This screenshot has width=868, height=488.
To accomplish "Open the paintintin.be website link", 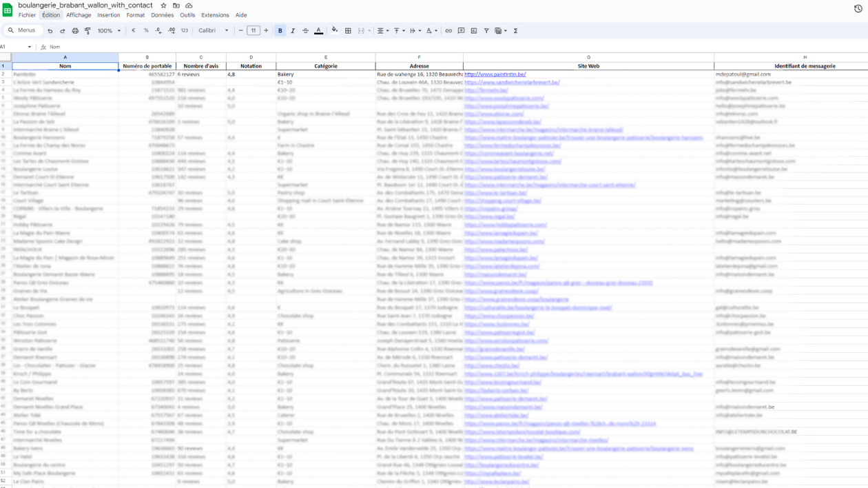I will (x=495, y=74).
